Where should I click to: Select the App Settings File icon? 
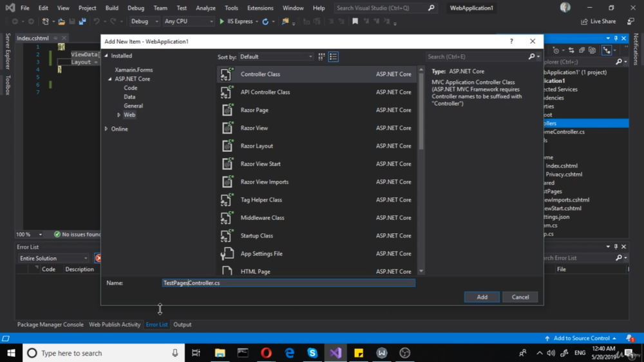(x=227, y=254)
